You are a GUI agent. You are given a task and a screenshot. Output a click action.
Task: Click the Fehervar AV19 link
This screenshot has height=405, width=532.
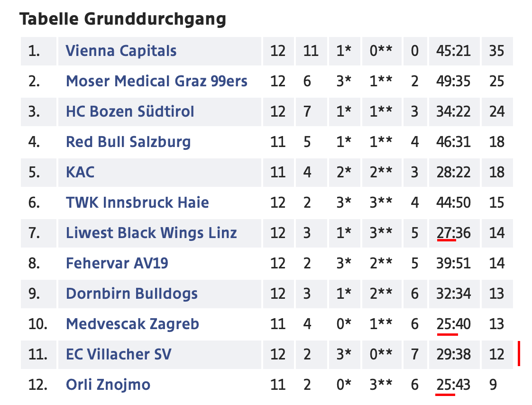117,263
